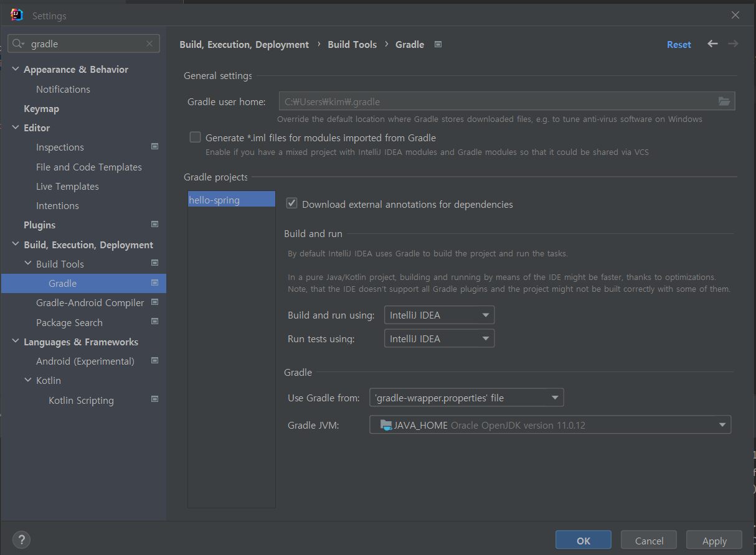Click Build Tools breadcrumb link

click(352, 44)
